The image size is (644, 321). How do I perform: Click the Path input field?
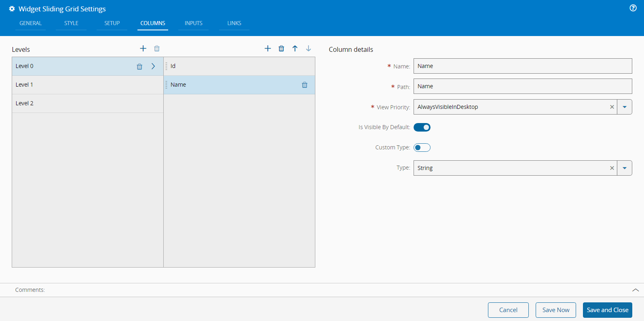(522, 87)
